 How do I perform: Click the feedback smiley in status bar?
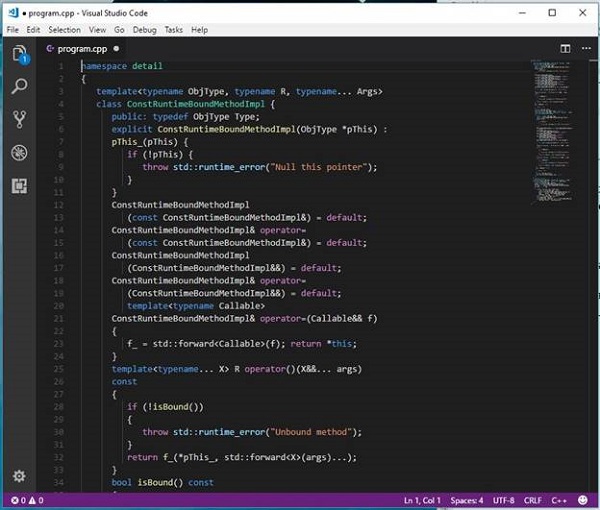tap(585, 500)
